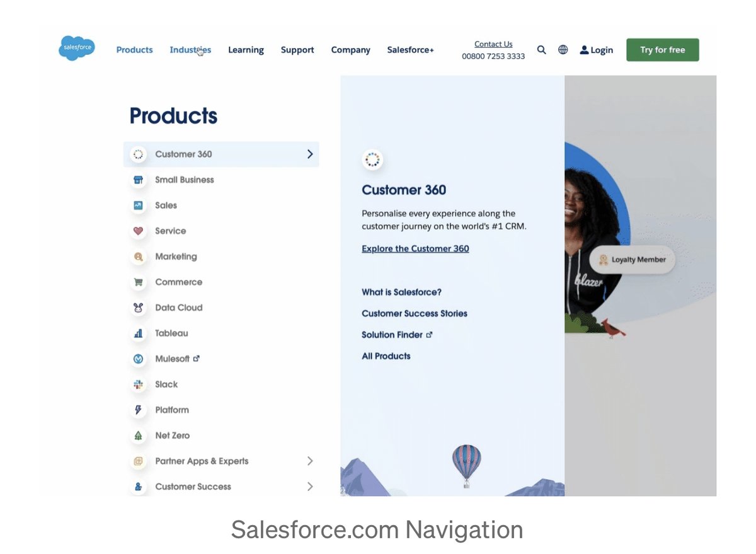The image size is (756, 554).
Task: Click the globe language icon
Action: tap(563, 50)
